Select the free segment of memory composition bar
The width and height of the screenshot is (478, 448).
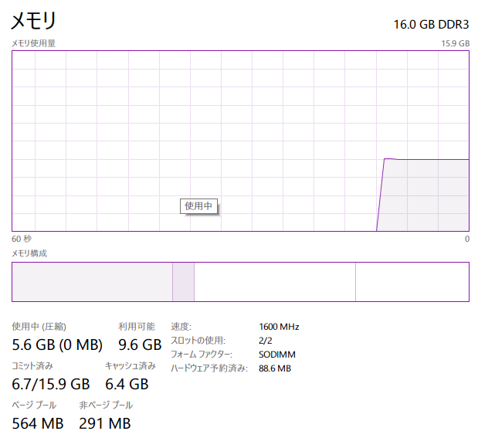click(412, 282)
